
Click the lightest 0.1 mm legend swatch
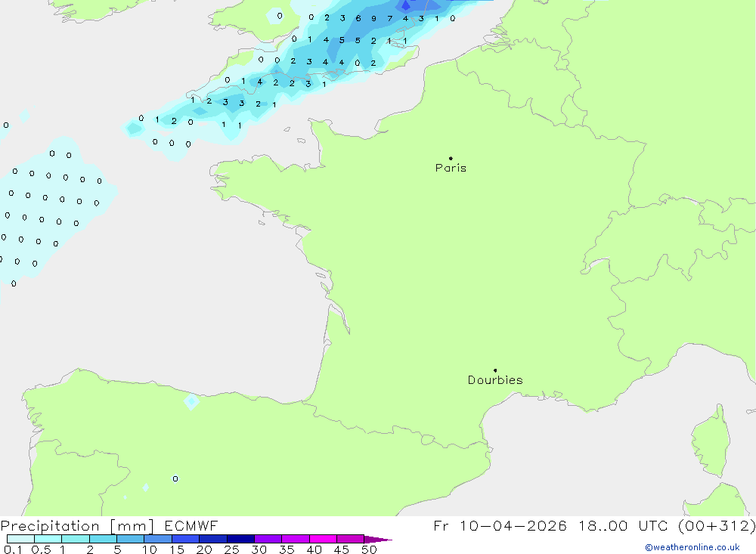click(x=20, y=539)
